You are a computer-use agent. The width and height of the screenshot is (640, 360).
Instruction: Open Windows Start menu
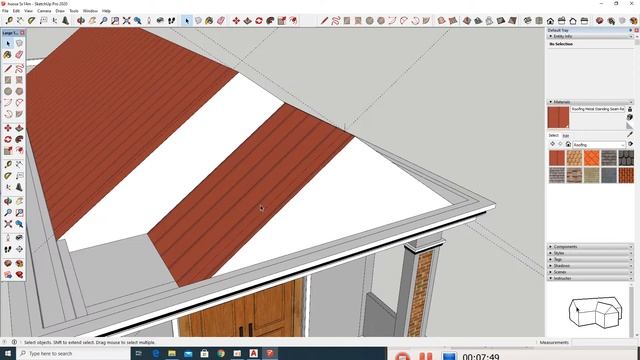pos(7,353)
